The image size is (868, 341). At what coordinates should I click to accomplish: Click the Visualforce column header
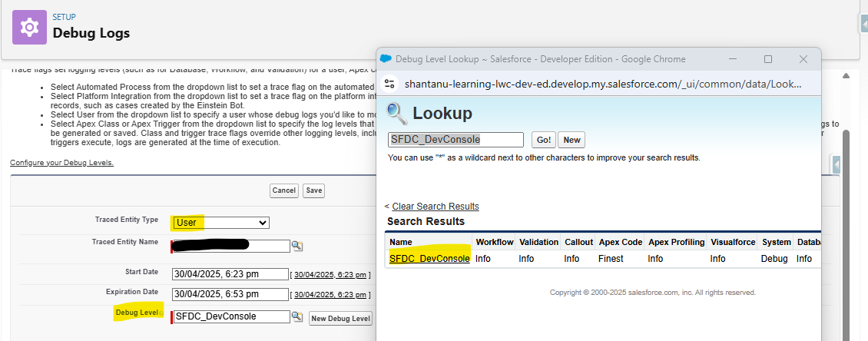(733, 242)
